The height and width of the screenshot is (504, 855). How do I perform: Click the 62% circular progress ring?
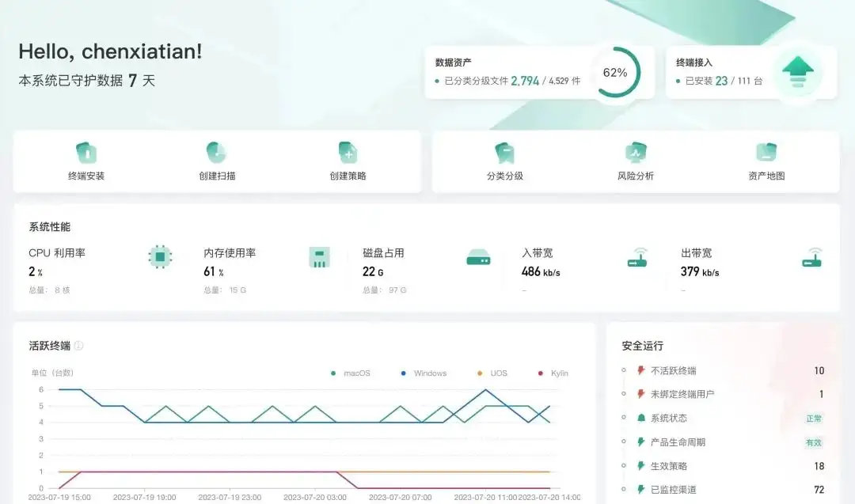click(x=615, y=73)
